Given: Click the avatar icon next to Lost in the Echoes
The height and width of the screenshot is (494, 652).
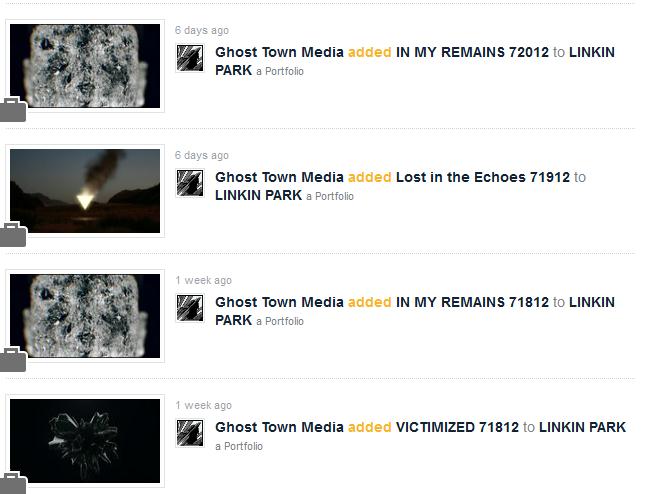Looking at the screenshot, I should click(x=190, y=183).
